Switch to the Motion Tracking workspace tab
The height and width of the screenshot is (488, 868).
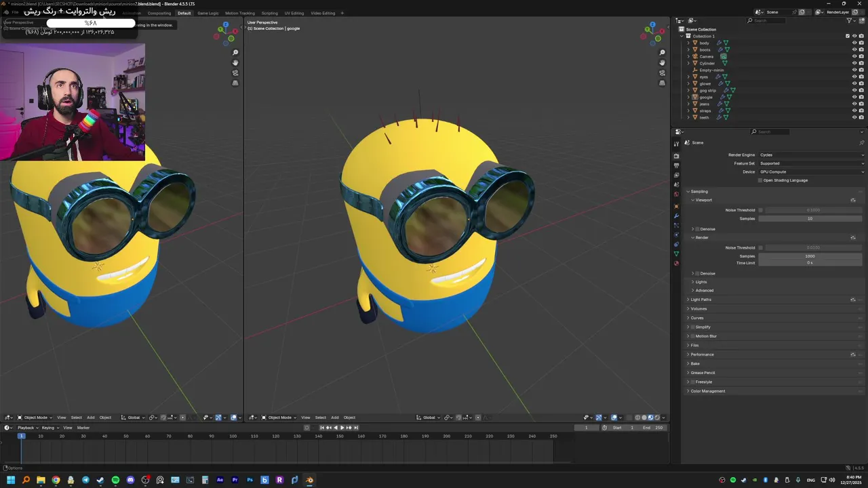240,13
